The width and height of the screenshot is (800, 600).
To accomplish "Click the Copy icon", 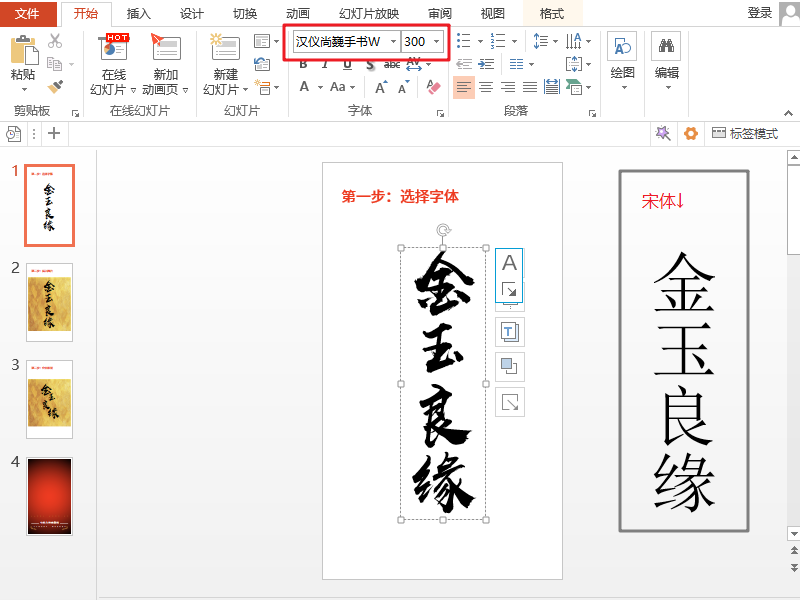I will pos(55,64).
